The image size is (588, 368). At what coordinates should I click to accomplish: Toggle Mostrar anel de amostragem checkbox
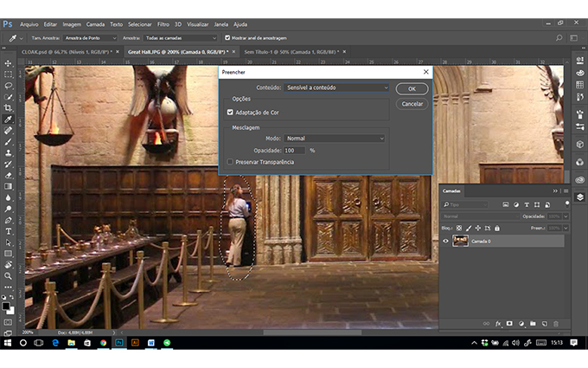(x=227, y=38)
